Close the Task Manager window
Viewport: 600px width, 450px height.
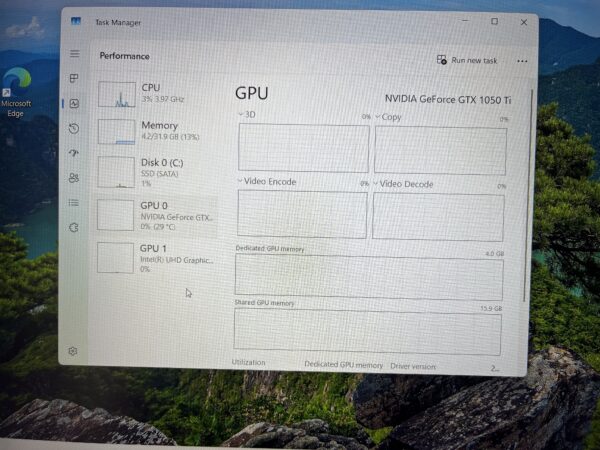(x=524, y=22)
